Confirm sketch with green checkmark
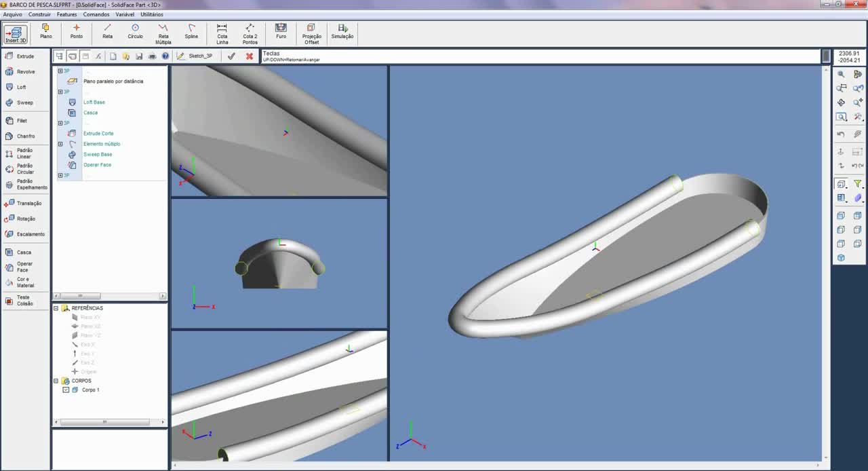This screenshot has height=471, width=868. 231,56
